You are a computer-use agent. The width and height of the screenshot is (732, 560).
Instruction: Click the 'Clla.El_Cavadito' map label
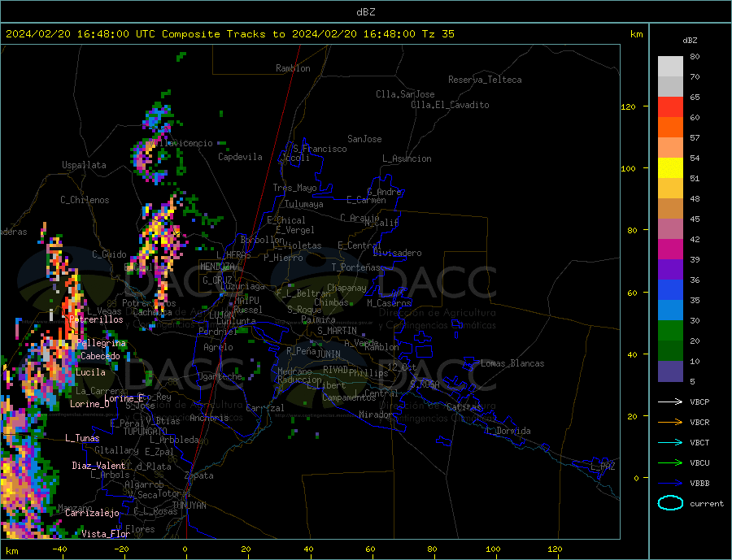click(x=450, y=105)
